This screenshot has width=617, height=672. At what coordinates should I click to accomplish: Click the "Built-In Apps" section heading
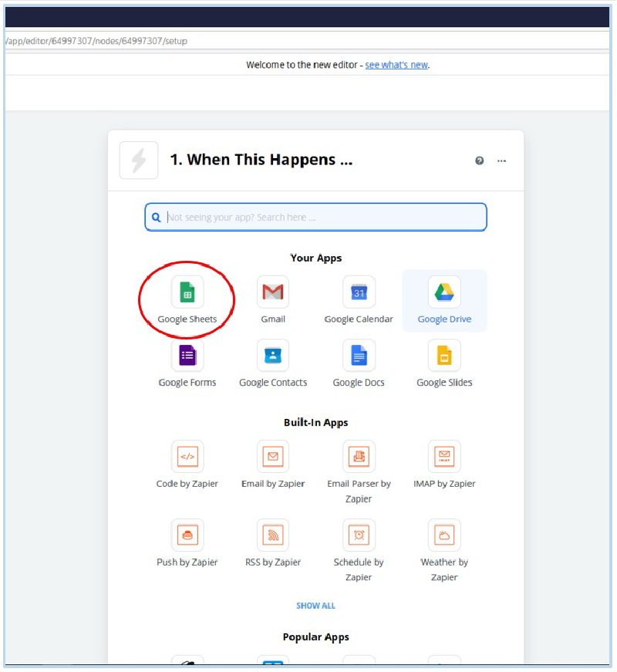pyautogui.click(x=315, y=423)
